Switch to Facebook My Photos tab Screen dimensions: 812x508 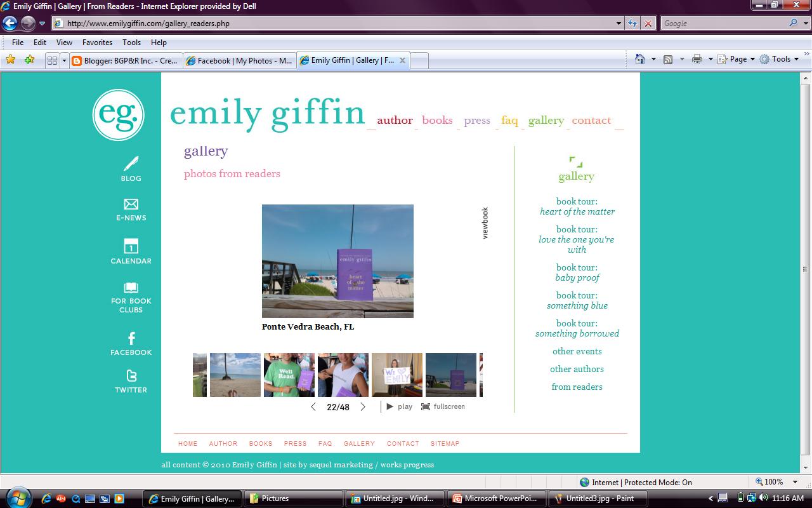(239, 60)
